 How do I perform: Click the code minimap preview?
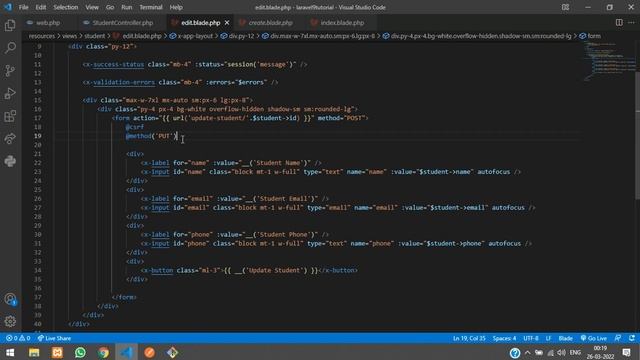[609, 60]
